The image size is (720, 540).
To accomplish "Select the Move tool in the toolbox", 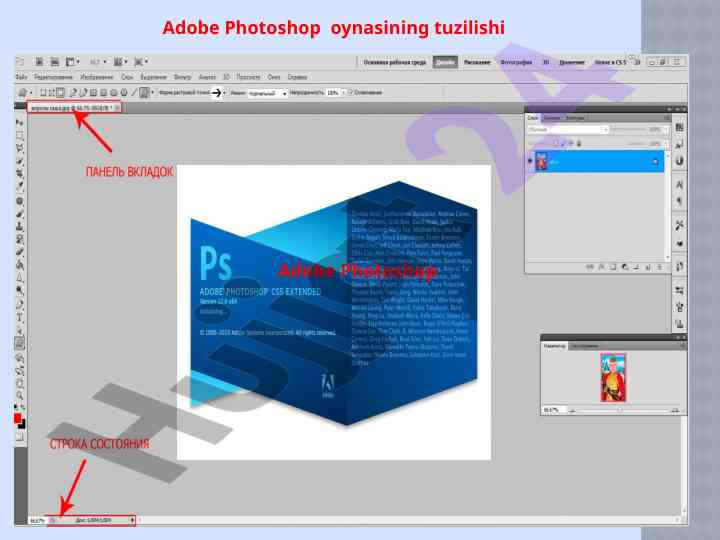I will 20,121.
